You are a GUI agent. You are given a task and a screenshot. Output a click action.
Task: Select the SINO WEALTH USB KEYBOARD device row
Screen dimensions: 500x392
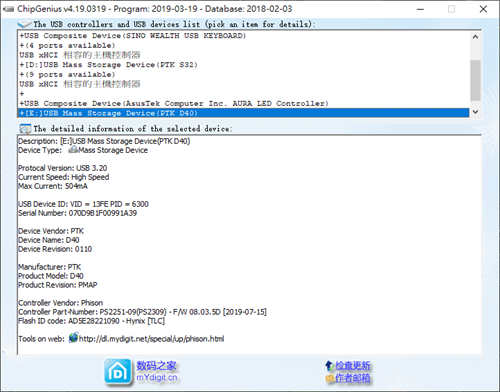point(243,36)
